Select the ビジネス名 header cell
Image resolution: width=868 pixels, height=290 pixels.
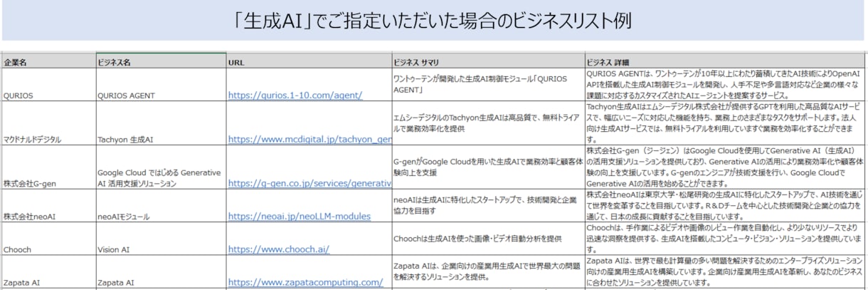tap(161, 62)
